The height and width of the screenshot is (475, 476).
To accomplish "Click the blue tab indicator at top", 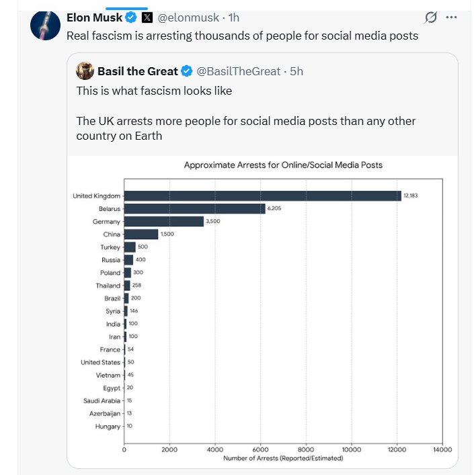I will pyautogui.click(x=126, y=9).
